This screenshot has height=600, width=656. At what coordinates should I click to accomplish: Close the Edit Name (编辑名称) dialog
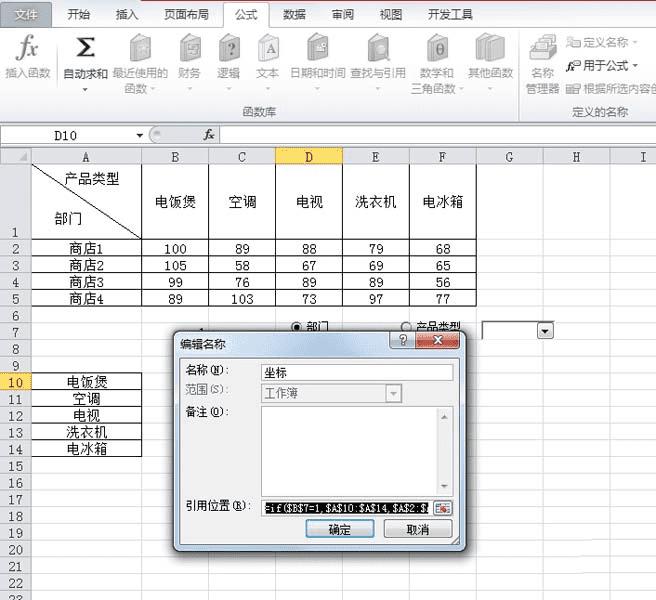(x=438, y=340)
